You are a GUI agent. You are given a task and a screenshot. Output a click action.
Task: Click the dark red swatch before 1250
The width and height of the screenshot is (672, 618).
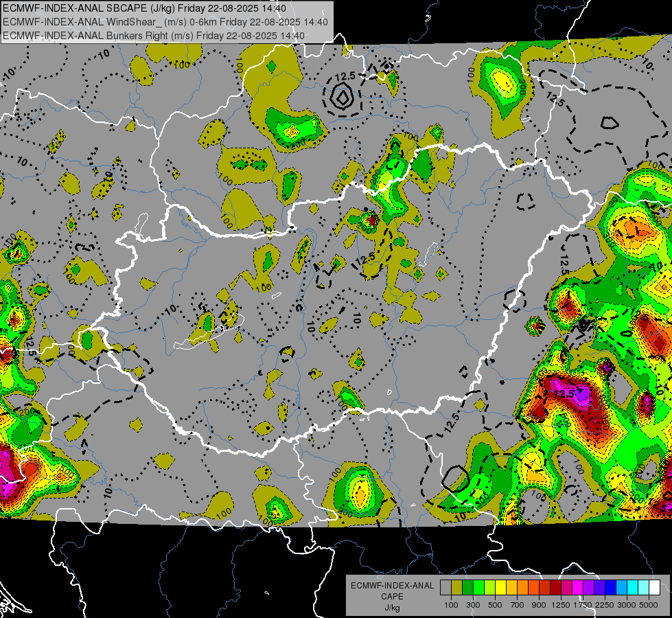tap(556, 587)
